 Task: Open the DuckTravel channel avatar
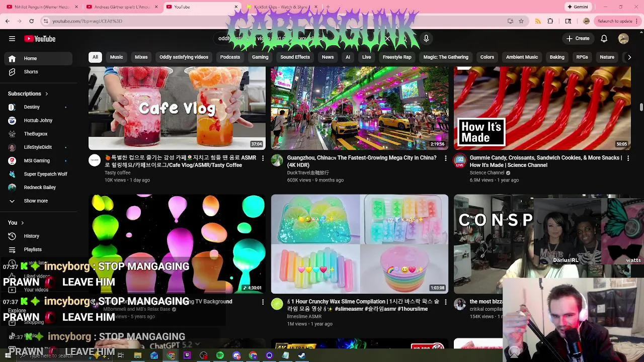[277, 160]
